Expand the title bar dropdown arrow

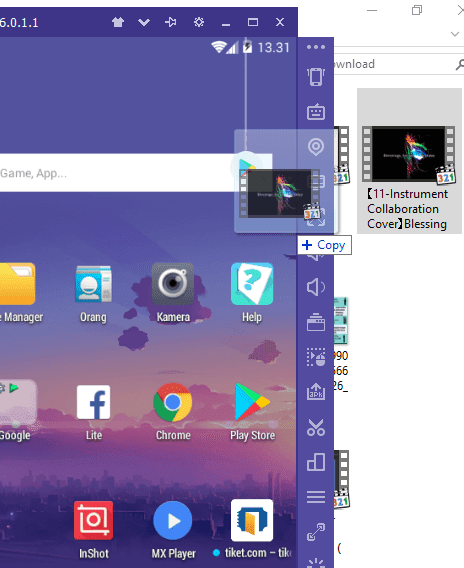144,22
